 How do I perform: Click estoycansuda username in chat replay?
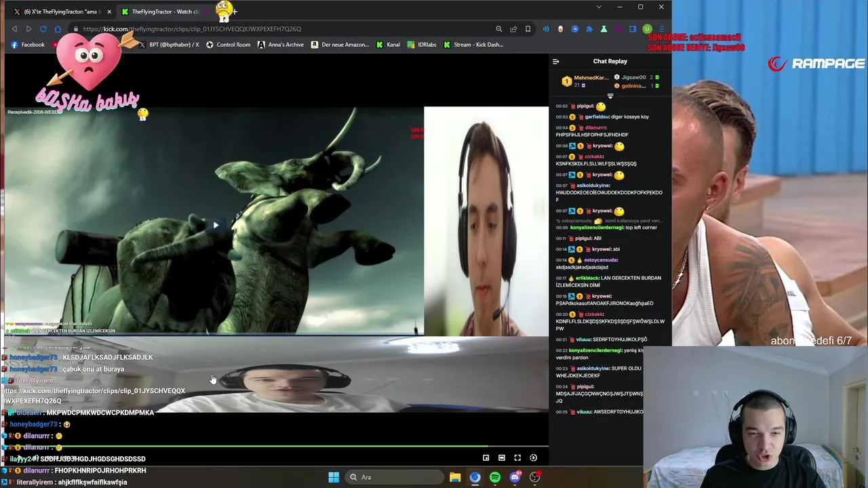pyautogui.click(x=601, y=260)
